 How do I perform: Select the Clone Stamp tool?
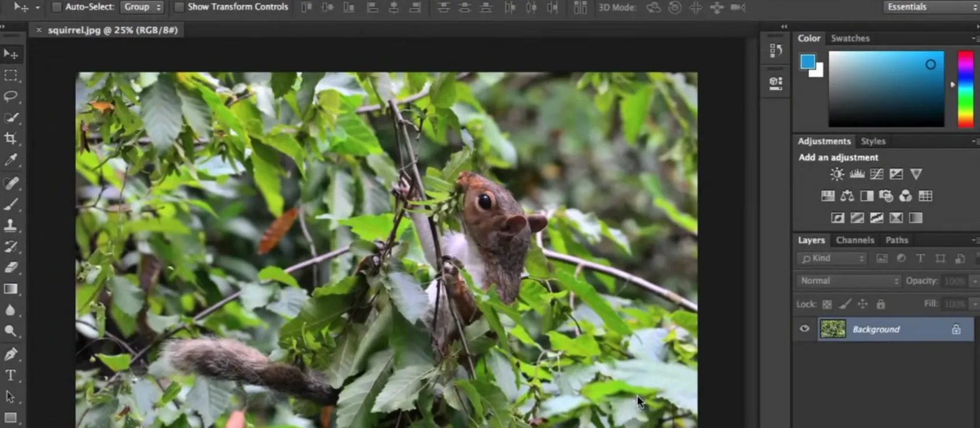10,225
